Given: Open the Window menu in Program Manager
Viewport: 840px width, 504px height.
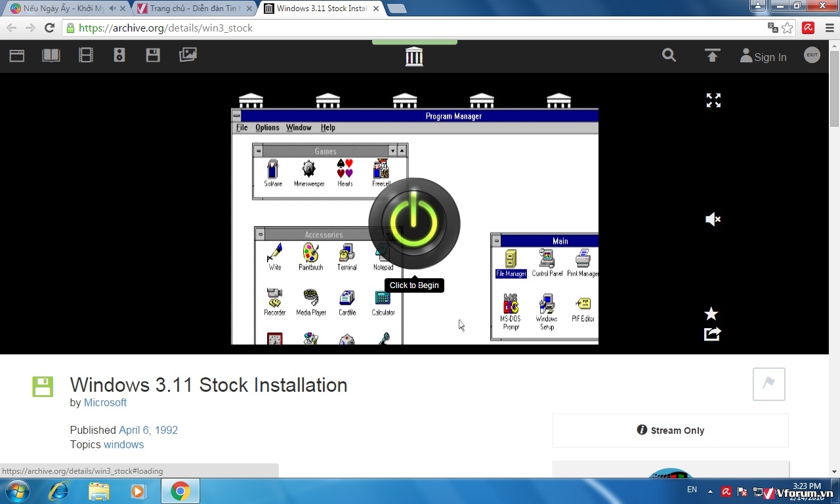Looking at the screenshot, I should pyautogui.click(x=299, y=127).
